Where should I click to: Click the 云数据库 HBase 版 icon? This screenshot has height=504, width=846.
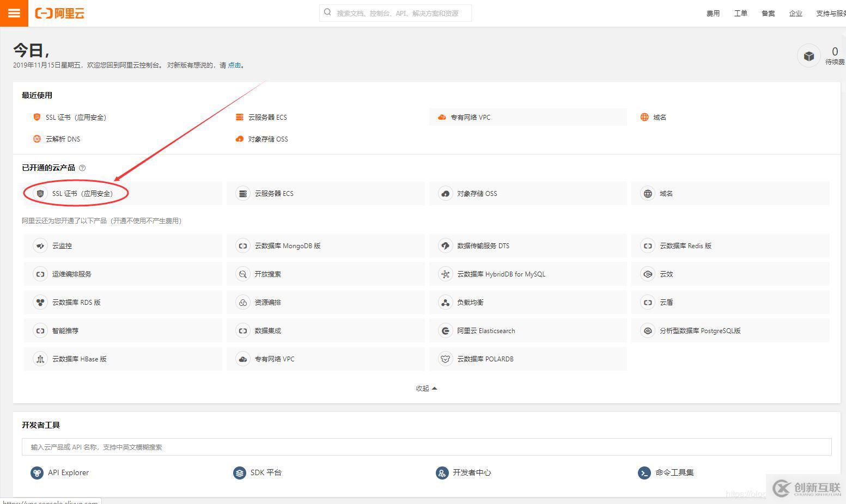click(40, 359)
